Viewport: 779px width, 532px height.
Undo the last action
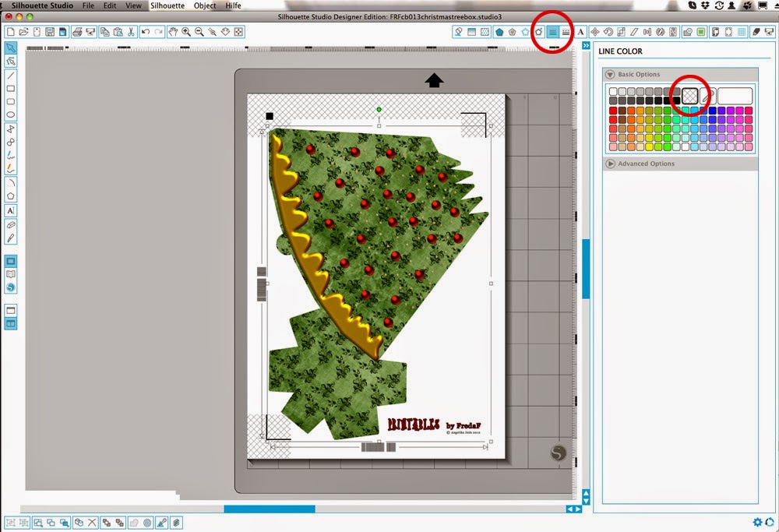146,32
